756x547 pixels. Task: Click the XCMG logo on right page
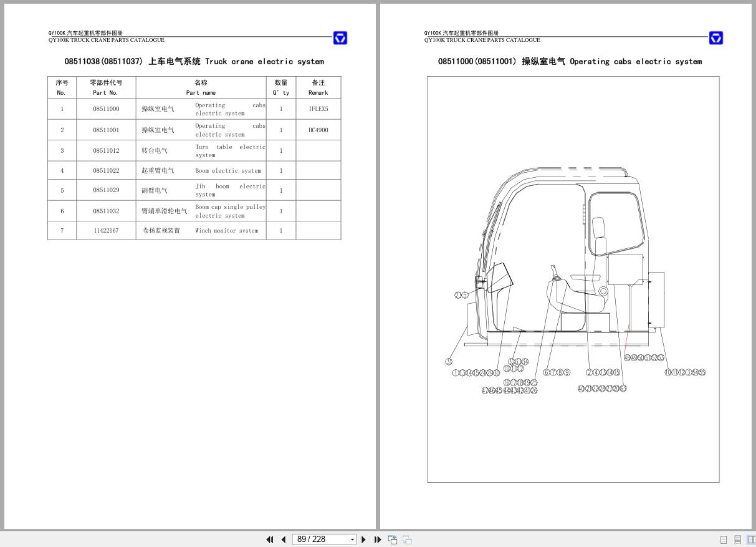pyautogui.click(x=716, y=38)
